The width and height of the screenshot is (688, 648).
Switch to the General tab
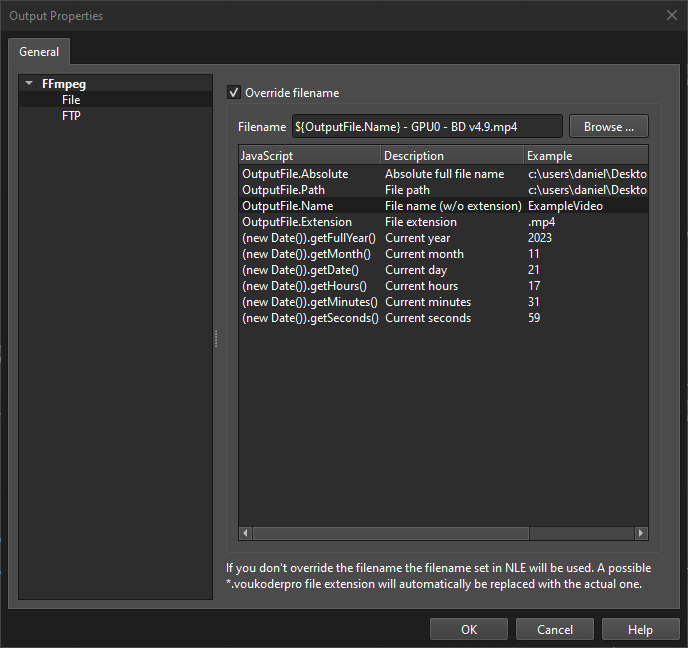pyautogui.click(x=39, y=52)
